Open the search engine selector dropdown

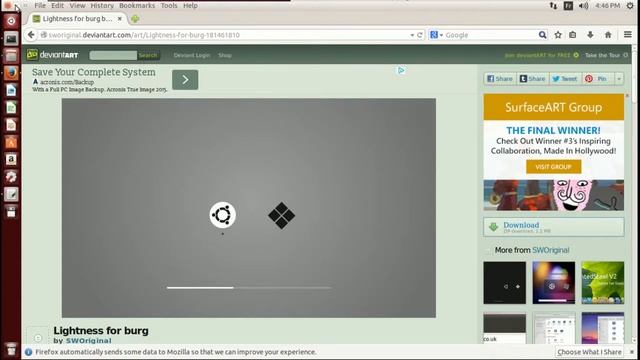tap(436, 35)
